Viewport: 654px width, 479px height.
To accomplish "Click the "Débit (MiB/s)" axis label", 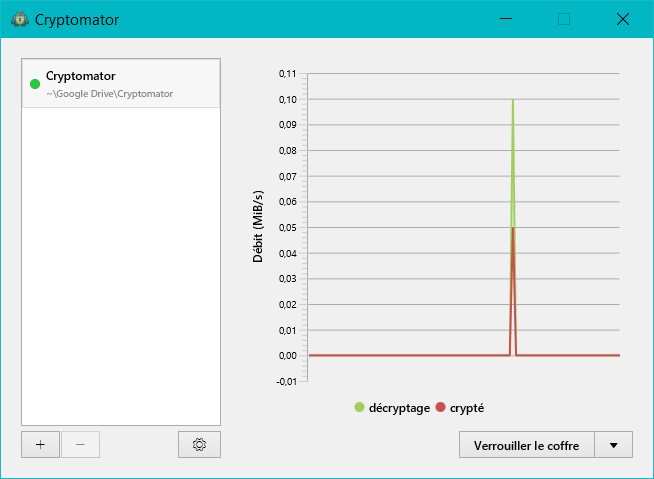I will (x=258, y=227).
